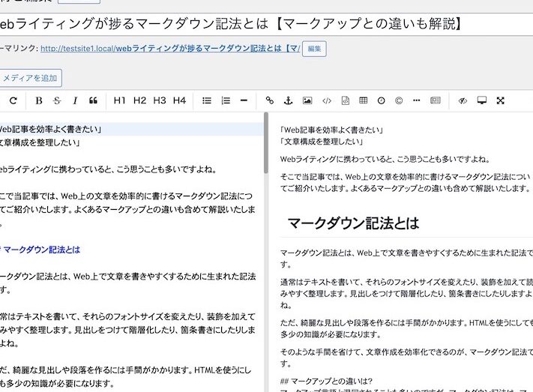Click the 編集 permalink edit button

[315, 49]
